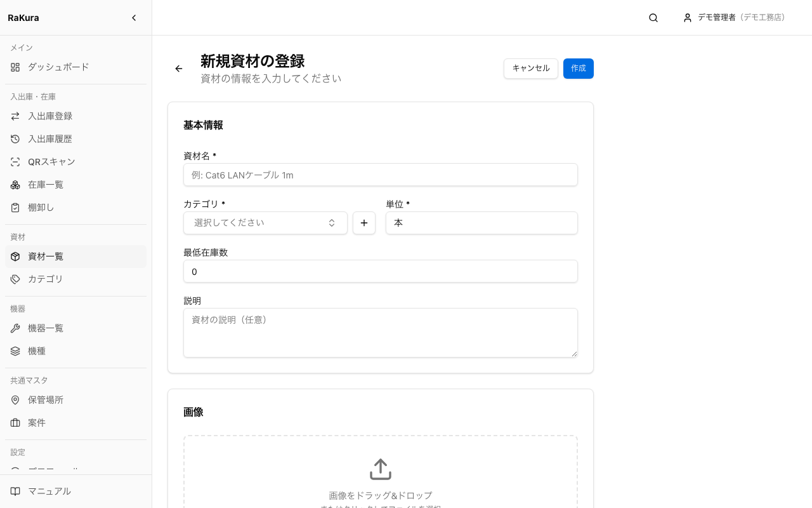The height and width of the screenshot is (508, 812).
Task: Click the QRスキャン scan icon
Action: pyautogui.click(x=15, y=162)
